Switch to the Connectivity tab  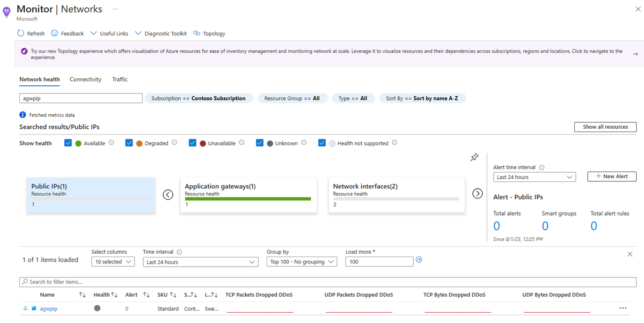85,79
